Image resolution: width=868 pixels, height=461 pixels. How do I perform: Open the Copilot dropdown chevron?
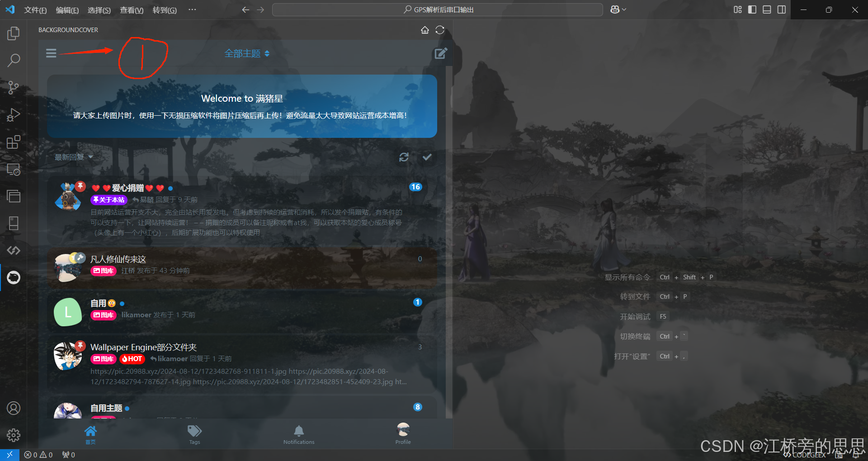(624, 9)
